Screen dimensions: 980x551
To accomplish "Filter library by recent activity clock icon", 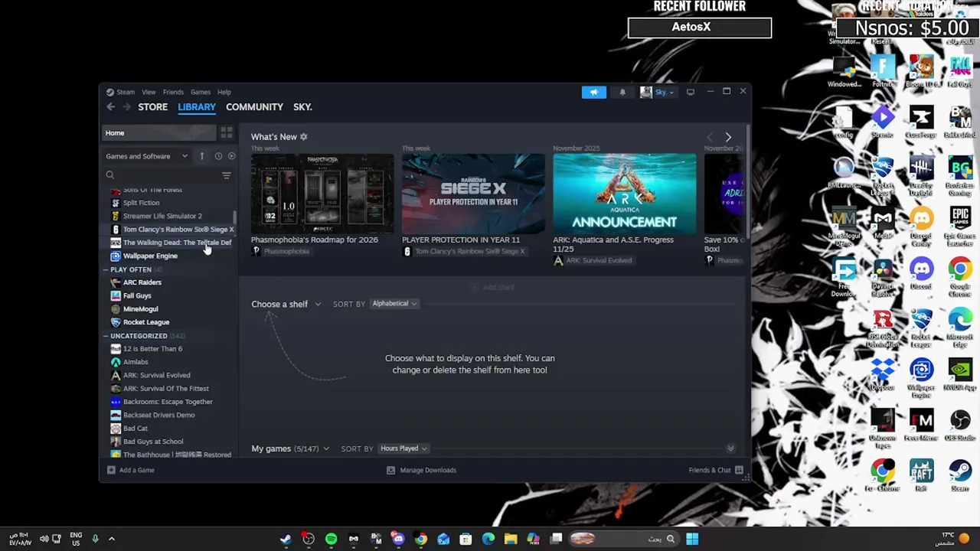I will 218,156.
